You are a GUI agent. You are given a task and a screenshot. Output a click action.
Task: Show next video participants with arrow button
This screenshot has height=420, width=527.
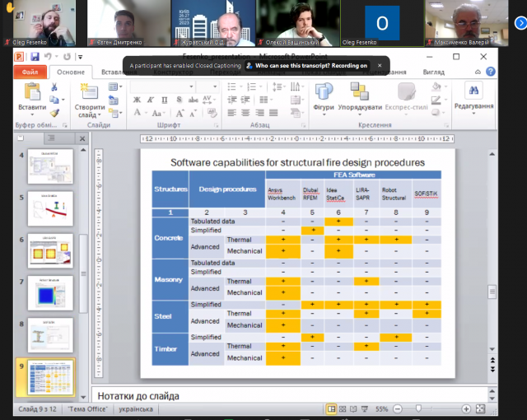click(x=520, y=23)
